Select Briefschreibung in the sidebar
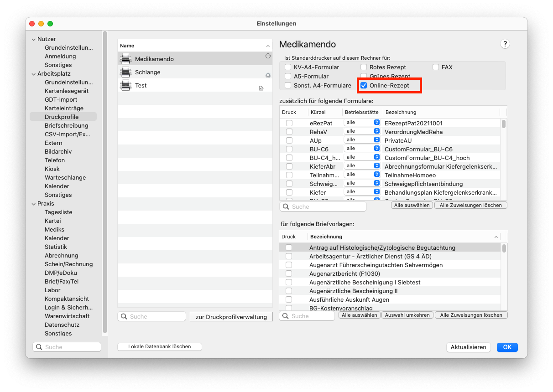The image size is (553, 392). 67,125
